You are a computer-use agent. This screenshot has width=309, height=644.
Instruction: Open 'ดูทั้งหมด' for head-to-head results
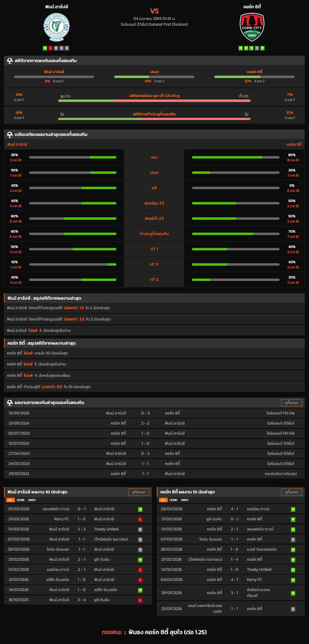291,403
